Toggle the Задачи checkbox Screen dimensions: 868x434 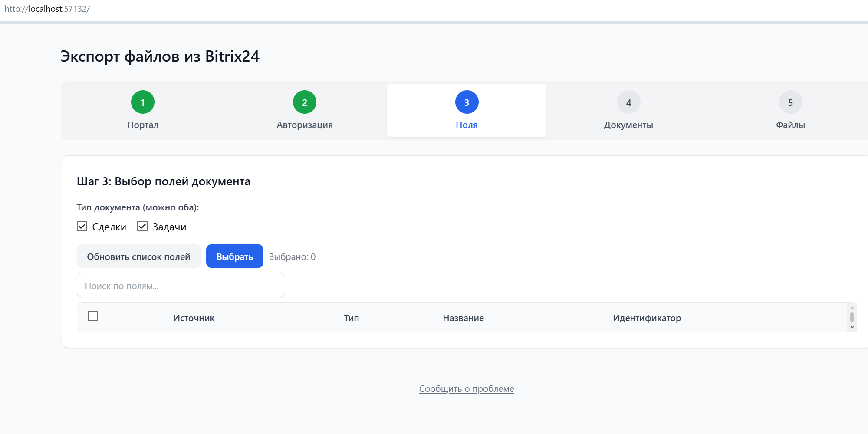(x=142, y=226)
